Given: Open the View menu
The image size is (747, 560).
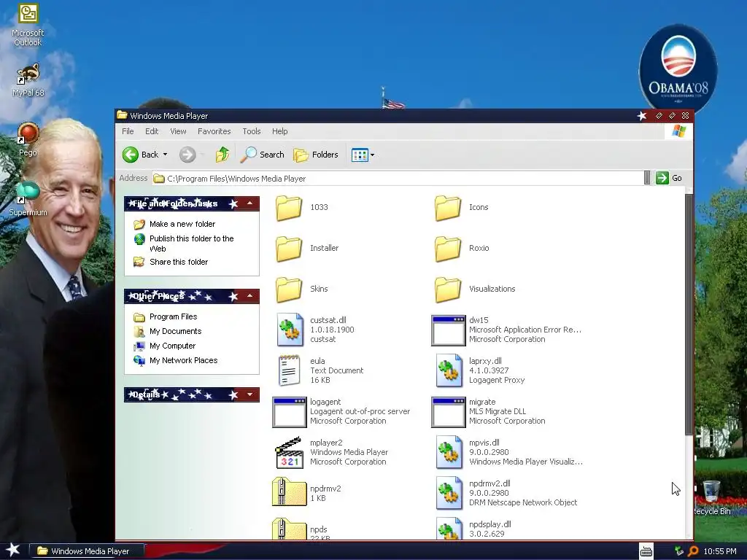Looking at the screenshot, I should (178, 131).
